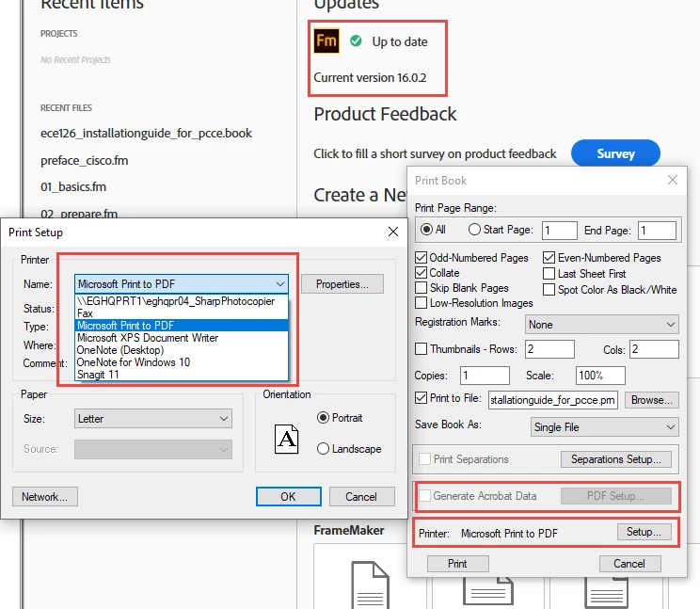Click the Scale percentage field
This screenshot has height=609, width=700.
pos(600,375)
